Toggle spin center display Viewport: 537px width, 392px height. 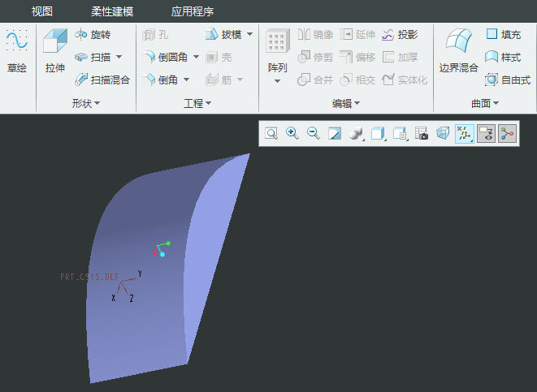(x=507, y=133)
